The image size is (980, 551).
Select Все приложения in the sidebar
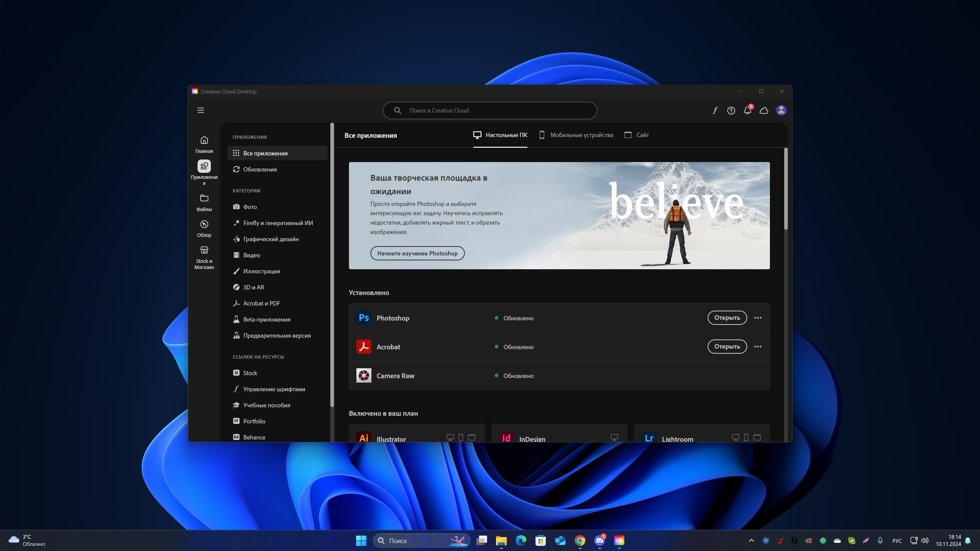coord(277,153)
